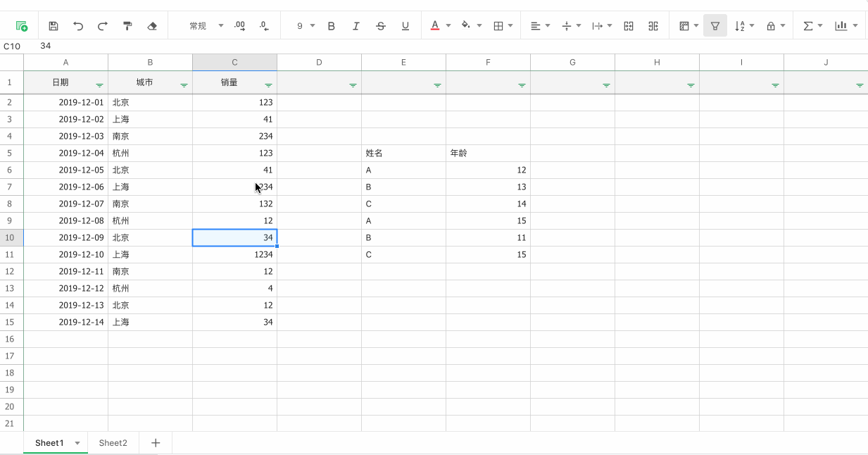The width and height of the screenshot is (868, 455).
Task: Activate the format painter tool
Action: pyautogui.click(x=127, y=26)
